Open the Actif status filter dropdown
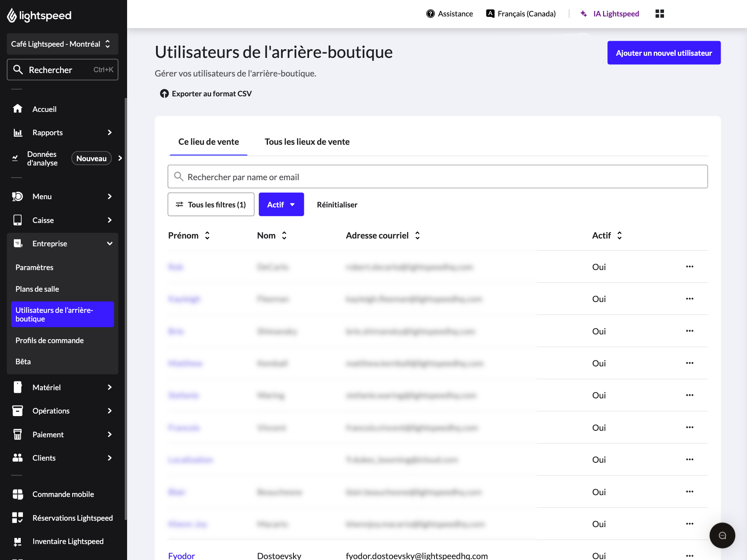This screenshot has width=747, height=560. click(x=281, y=204)
